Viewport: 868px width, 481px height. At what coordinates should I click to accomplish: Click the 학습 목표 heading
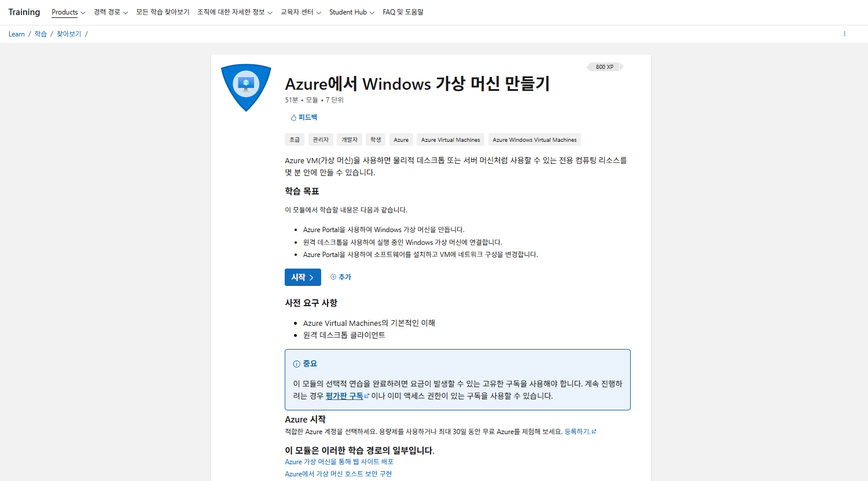(x=302, y=192)
